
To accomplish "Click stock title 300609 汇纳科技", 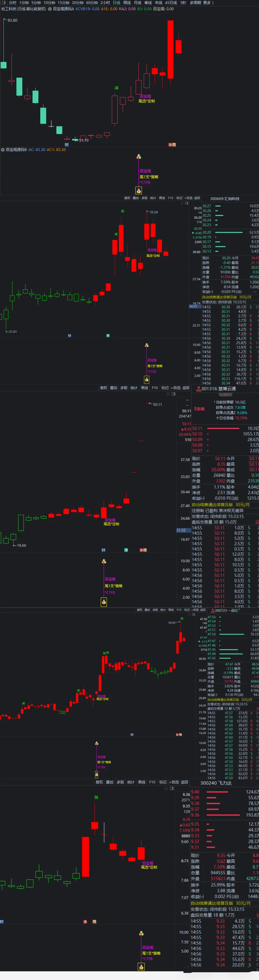I will coord(225,199).
